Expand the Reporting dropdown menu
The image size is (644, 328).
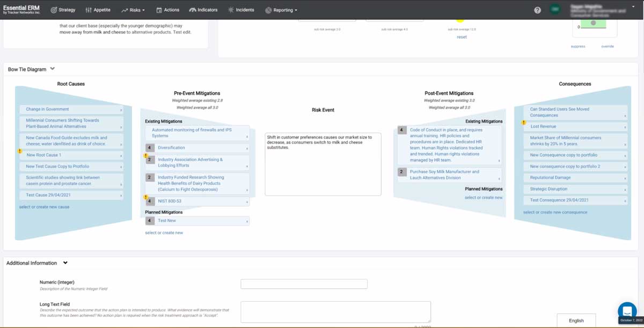pyautogui.click(x=282, y=10)
